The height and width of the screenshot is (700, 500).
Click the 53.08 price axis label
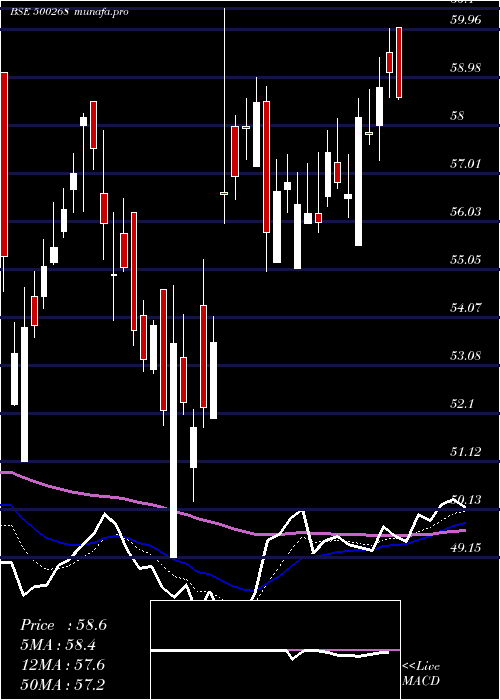466,356
